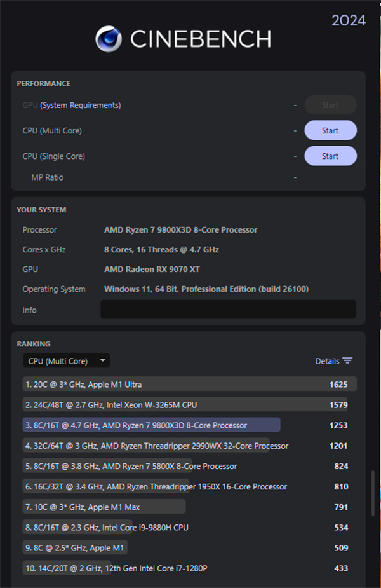Select the Intel Core i9-9880H ranking row
The image size is (381, 588).
tap(184, 528)
